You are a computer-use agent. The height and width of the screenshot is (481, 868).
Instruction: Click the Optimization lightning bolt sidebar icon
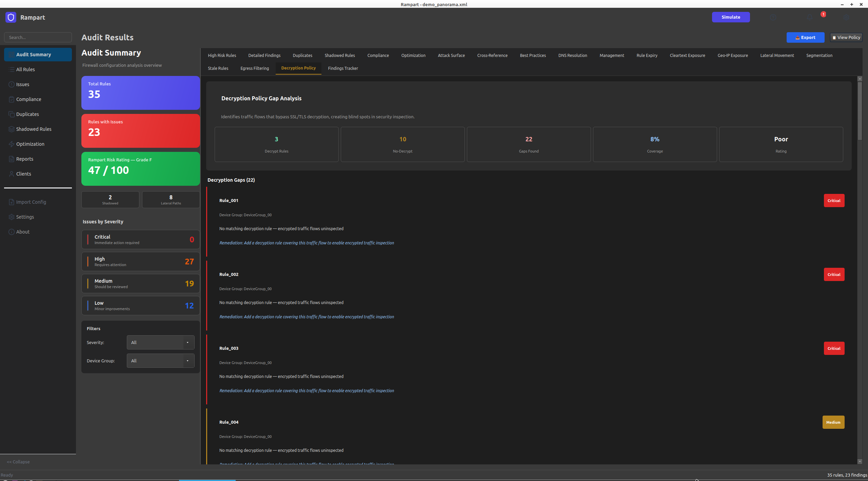click(12, 144)
